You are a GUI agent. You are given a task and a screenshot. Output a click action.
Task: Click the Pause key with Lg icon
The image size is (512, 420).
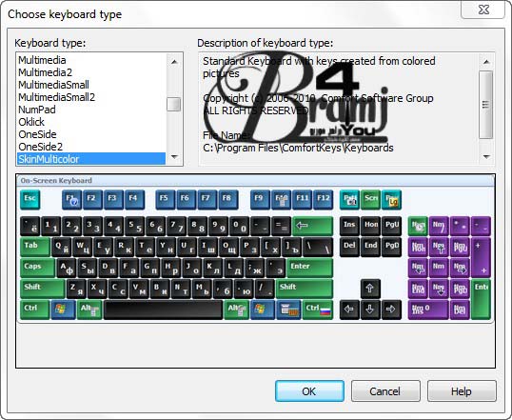point(391,199)
